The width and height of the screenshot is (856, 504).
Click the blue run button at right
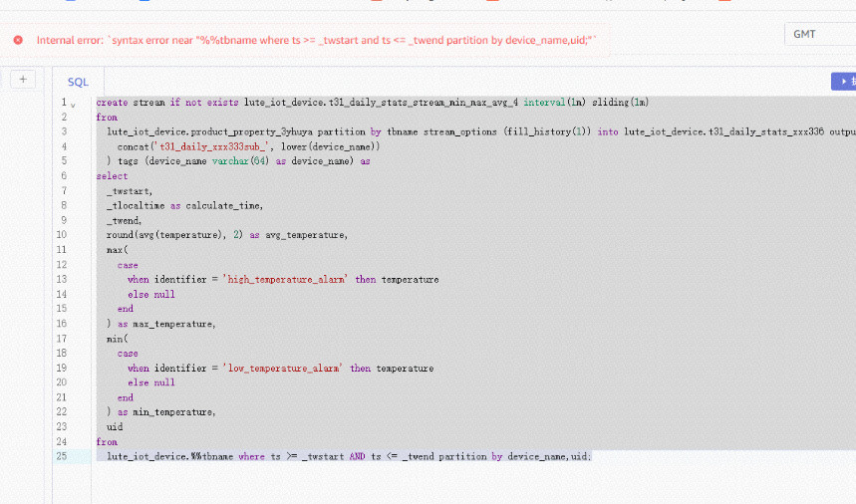843,82
